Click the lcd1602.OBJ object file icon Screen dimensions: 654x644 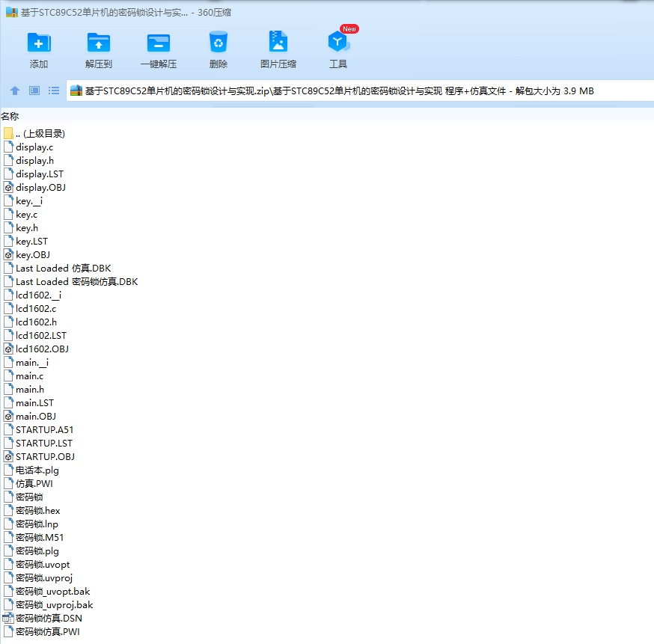coord(8,349)
